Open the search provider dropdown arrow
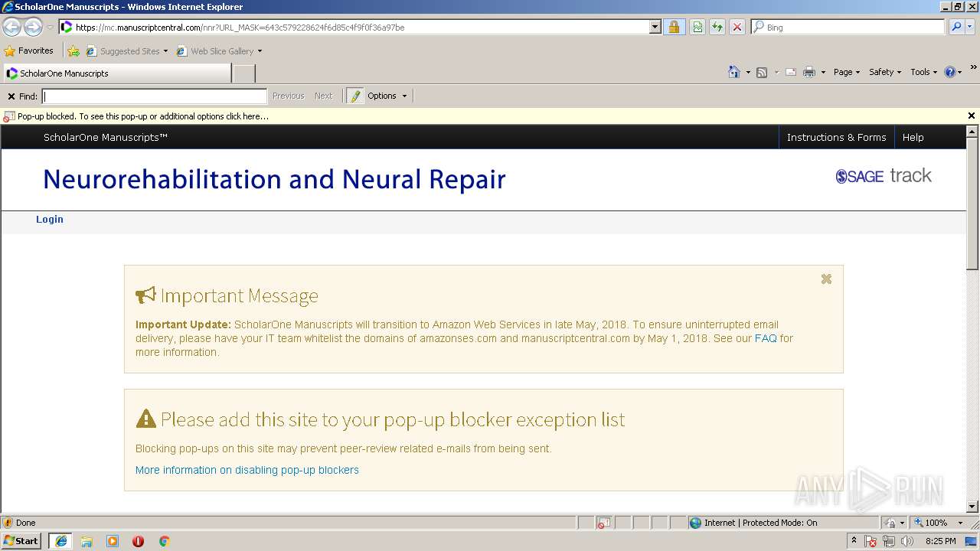This screenshot has height=551, width=980. point(971,27)
